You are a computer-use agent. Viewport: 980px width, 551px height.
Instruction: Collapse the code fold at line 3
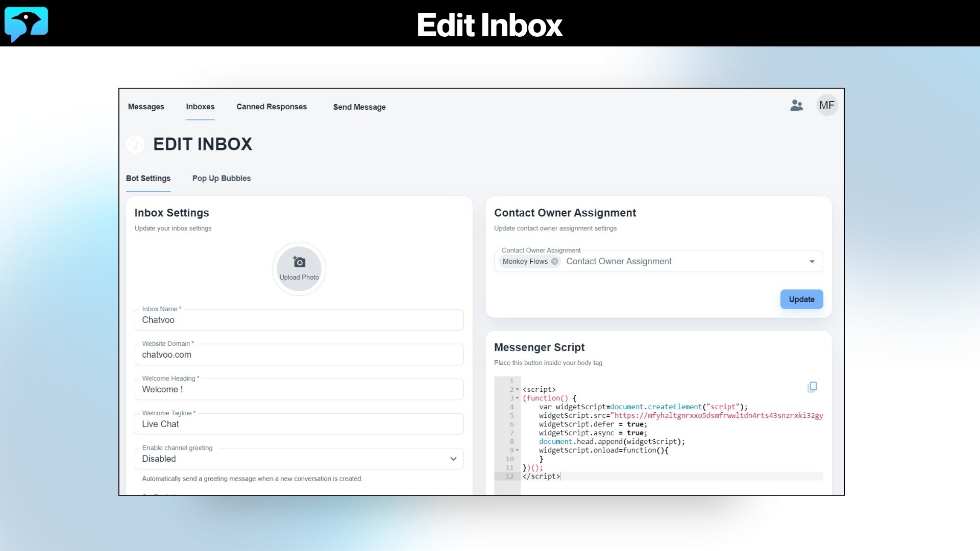pyautogui.click(x=518, y=398)
